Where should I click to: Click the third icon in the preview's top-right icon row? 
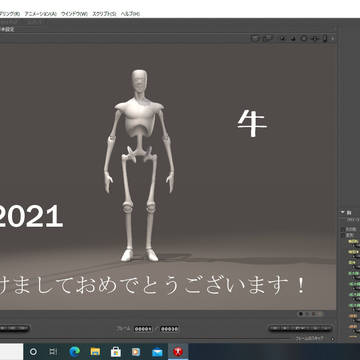283,38
